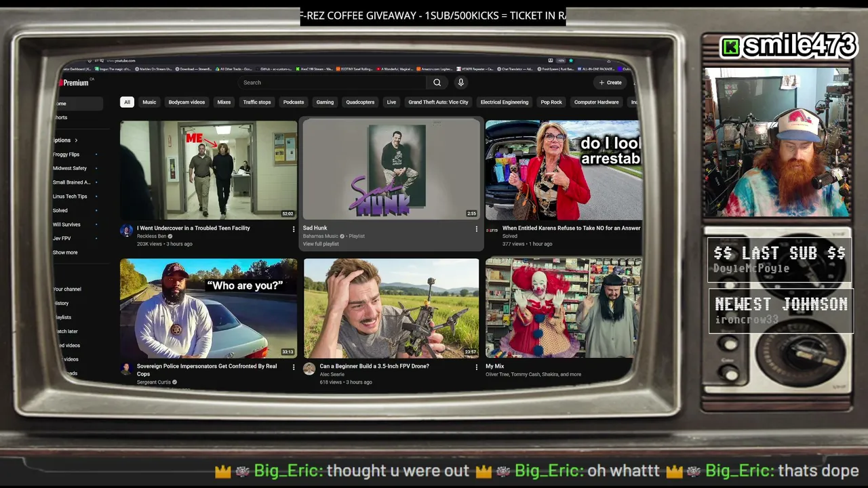Open the Small Brained A... subscription
868x488 pixels.
coord(71,182)
